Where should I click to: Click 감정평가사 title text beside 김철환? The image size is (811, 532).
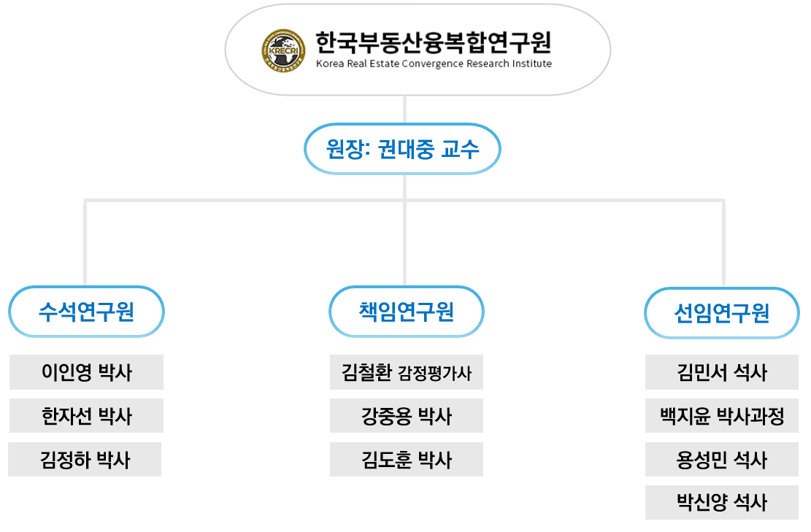(435, 374)
